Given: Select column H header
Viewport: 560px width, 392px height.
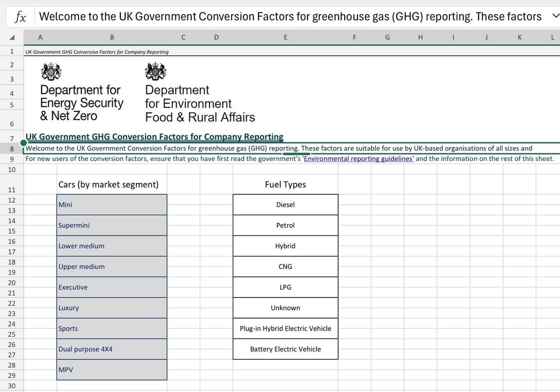Looking at the screenshot, I should tap(420, 37).
